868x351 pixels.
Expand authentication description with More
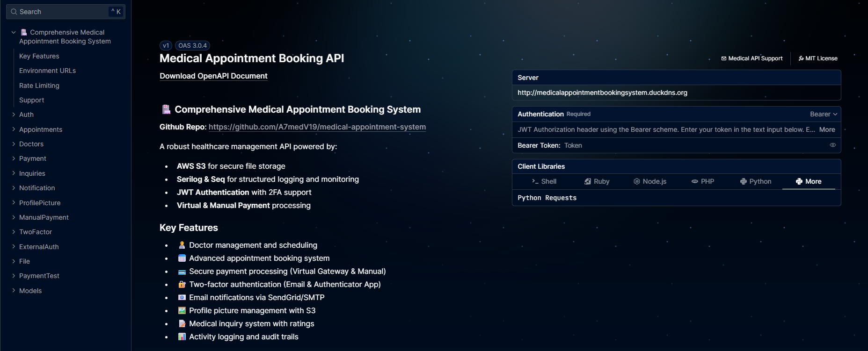(827, 129)
